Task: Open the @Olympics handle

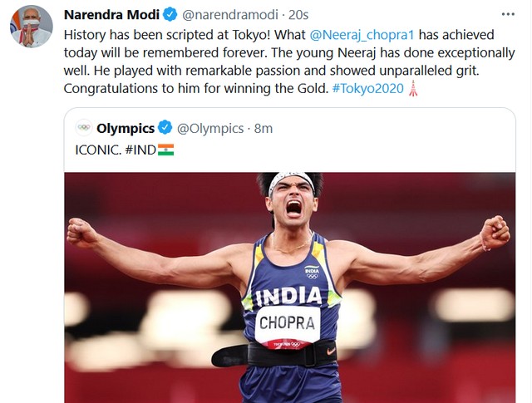Action: click(210, 129)
